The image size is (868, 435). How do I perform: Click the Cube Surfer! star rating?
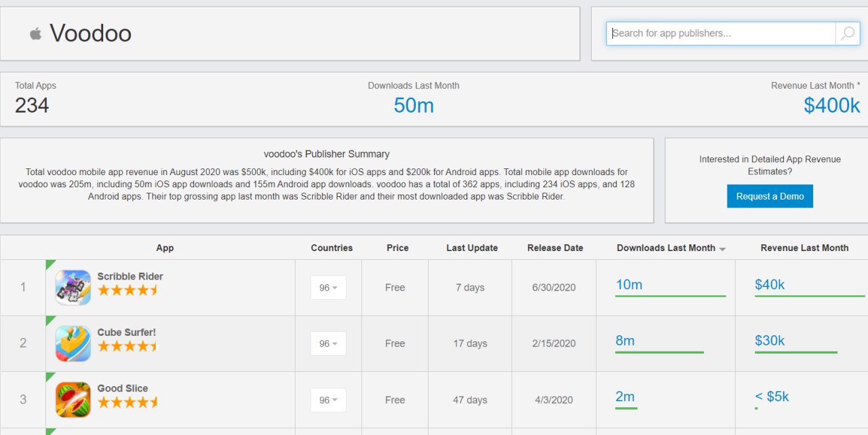127,346
